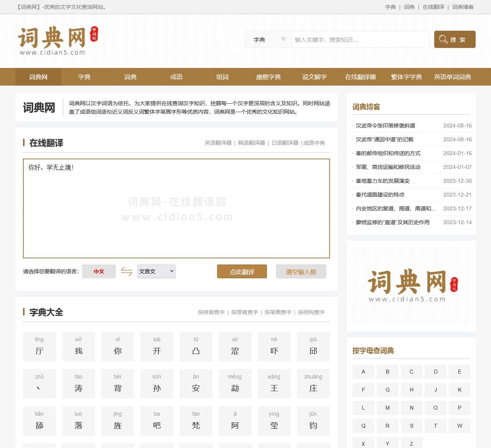This screenshot has height=448, width=491.
Task: Click 按拼音查字 lookup link
Action: [211, 312]
